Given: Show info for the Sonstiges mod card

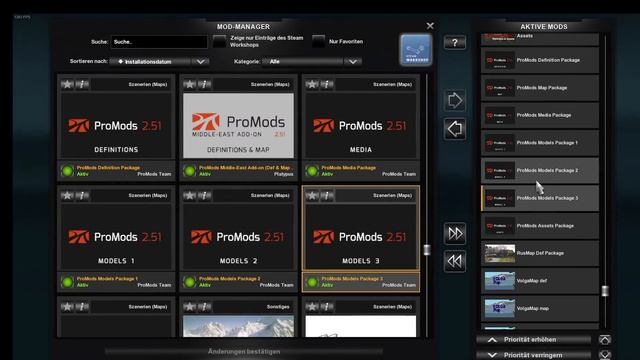Looking at the screenshot, I should (x=204, y=307).
